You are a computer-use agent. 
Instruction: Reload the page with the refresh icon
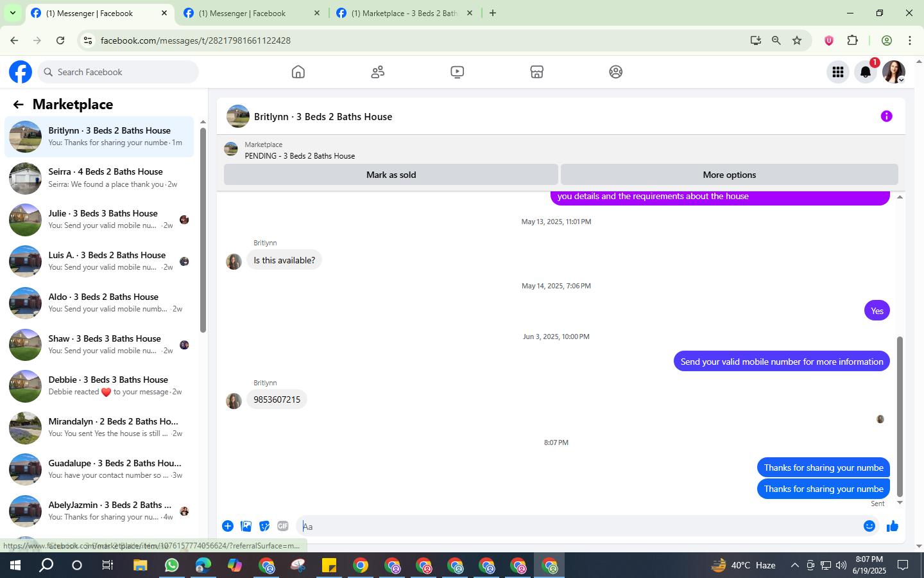pyautogui.click(x=60, y=40)
